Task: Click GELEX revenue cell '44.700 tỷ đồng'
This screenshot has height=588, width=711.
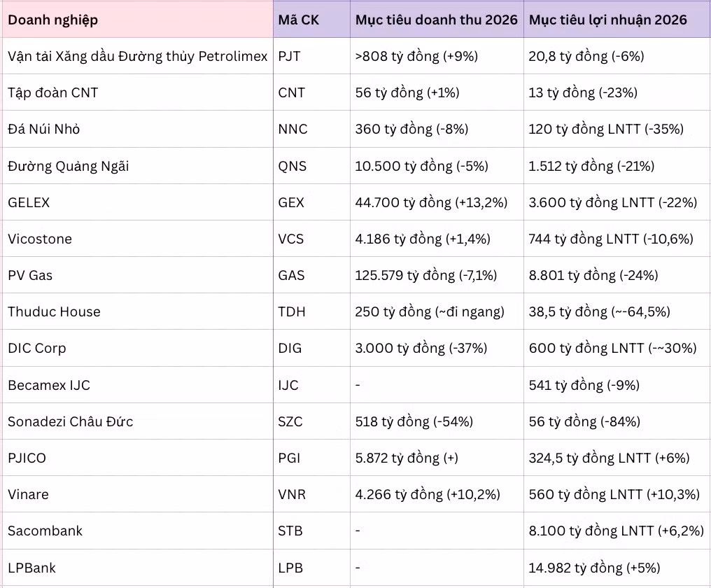Action: (x=431, y=202)
